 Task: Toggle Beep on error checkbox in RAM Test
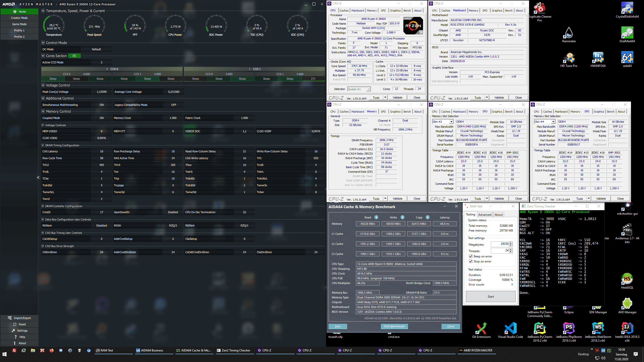coord(471,256)
